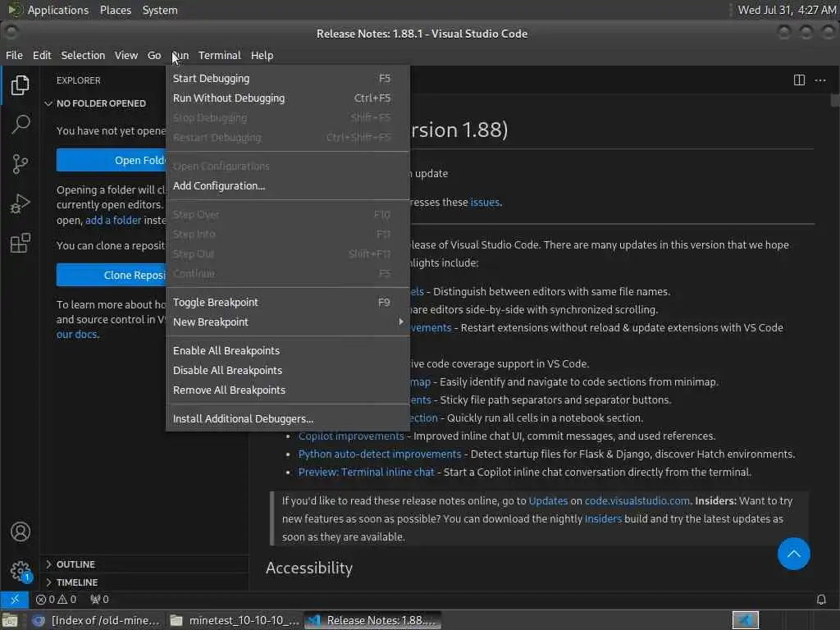The height and width of the screenshot is (630, 840).
Task: Open the Accounts icon in activity bar
Action: click(20, 532)
